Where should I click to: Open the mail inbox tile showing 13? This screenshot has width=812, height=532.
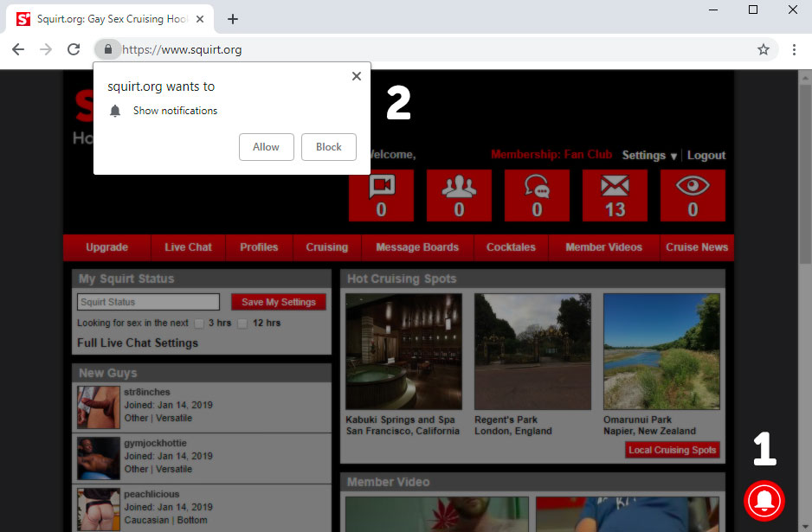click(x=615, y=195)
